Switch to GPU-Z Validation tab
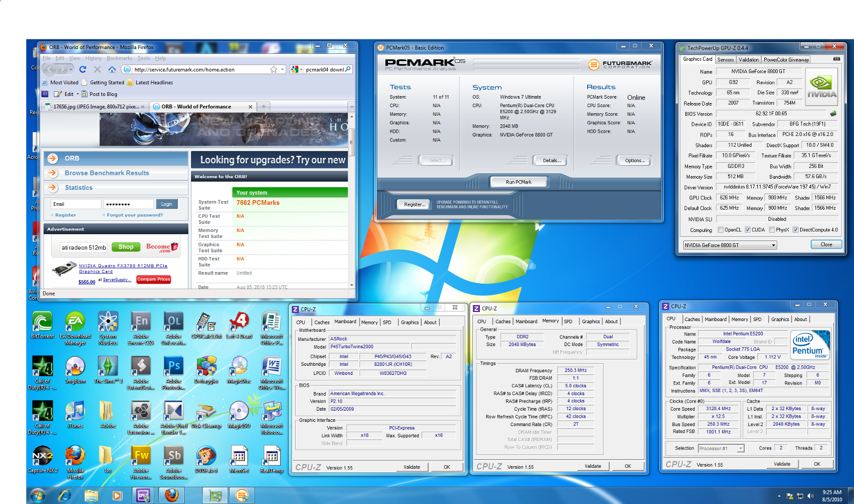This screenshot has width=854, height=504. [748, 60]
